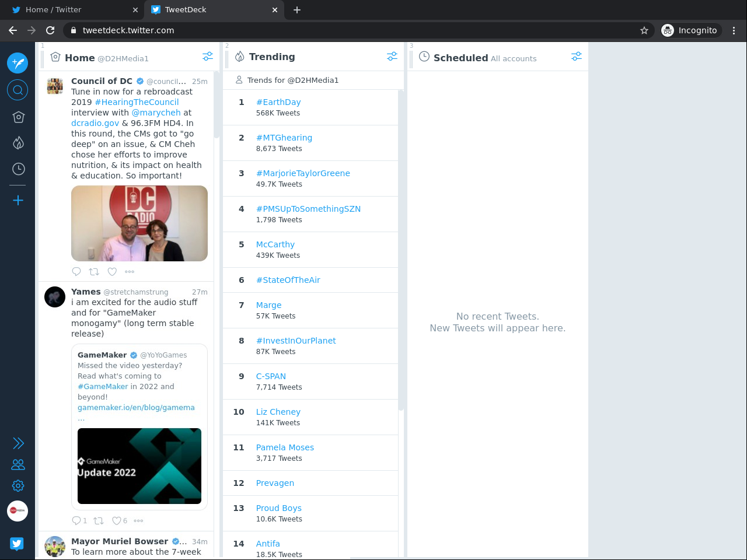This screenshot has width=747, height=560.
Task: Open the Liz Cheney trend
Action: click(x=278, y=412)
